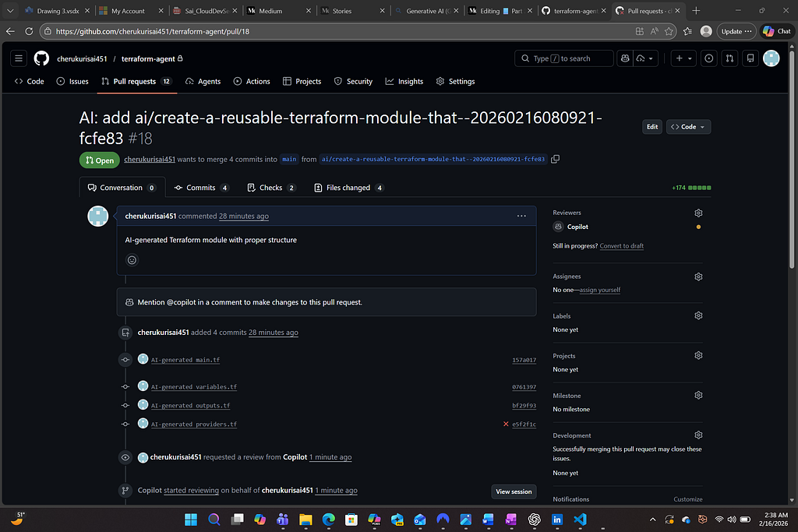Open the user profile avatar menu
This screenshot has height=532, width=798.
(772, 58)
